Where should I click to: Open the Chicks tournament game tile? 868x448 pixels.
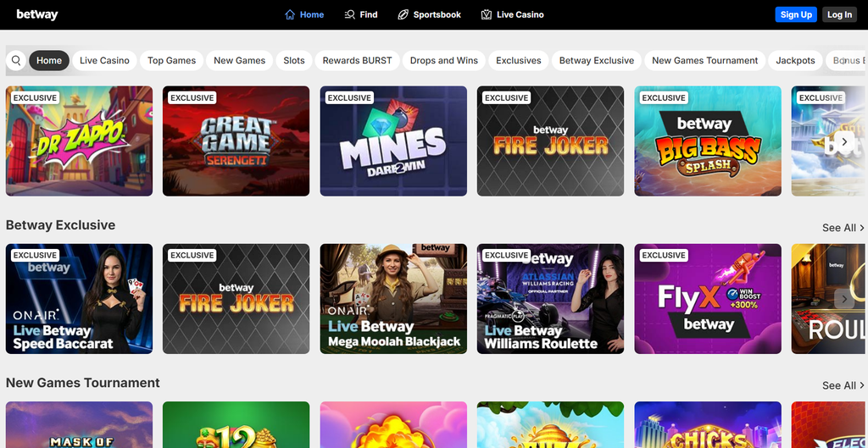[708, 425]
